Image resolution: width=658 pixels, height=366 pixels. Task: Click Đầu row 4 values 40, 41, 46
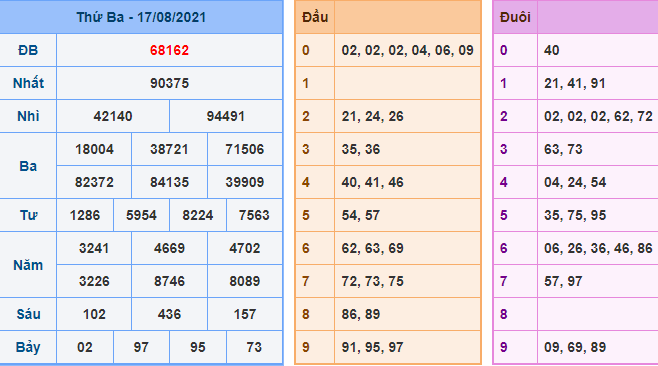click(x=373, y=182)
